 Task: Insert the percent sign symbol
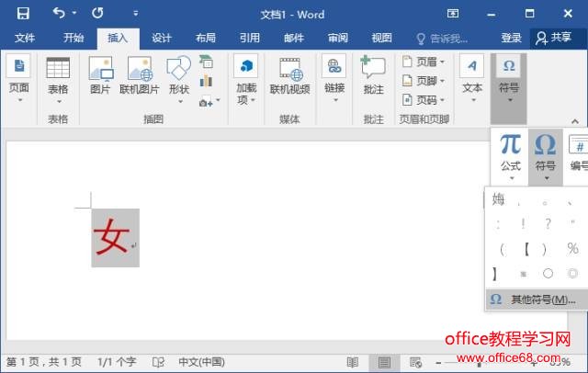[x=572, y=249]
